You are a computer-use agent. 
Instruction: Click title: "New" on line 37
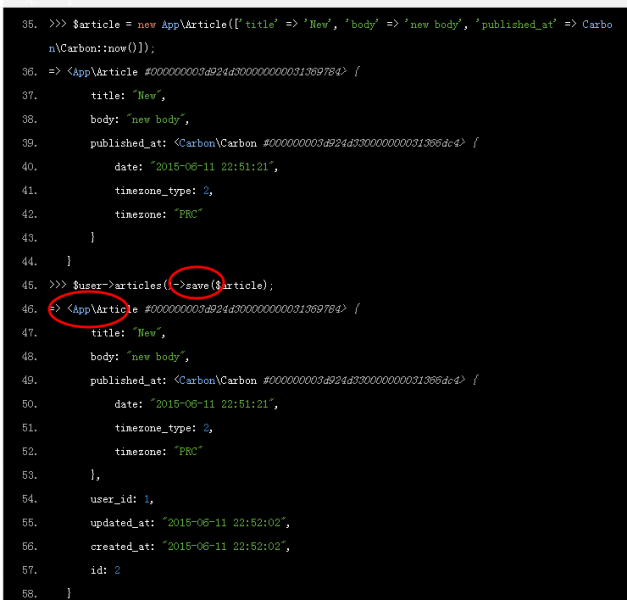point(128,96)
